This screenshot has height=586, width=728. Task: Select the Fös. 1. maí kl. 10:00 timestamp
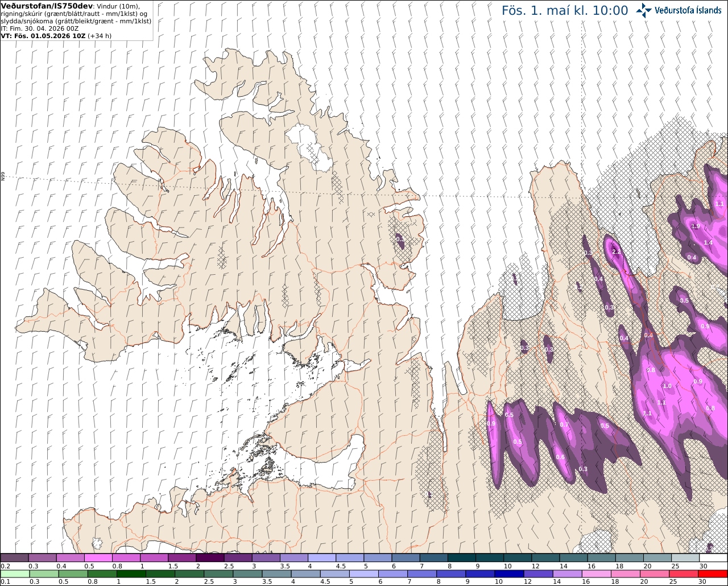coord(565,11)
